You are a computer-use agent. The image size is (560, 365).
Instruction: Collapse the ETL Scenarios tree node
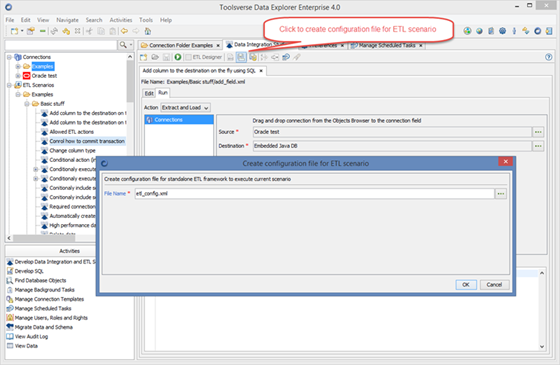click(x=10, y=85)
